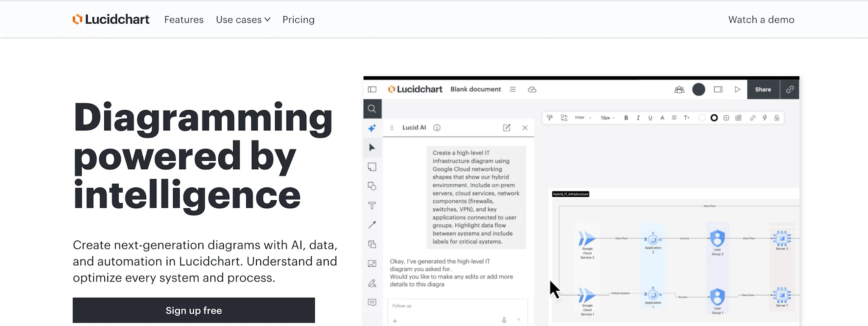Toggle Italic formatting
Viewport: 868px width, 326px height.
638,118
